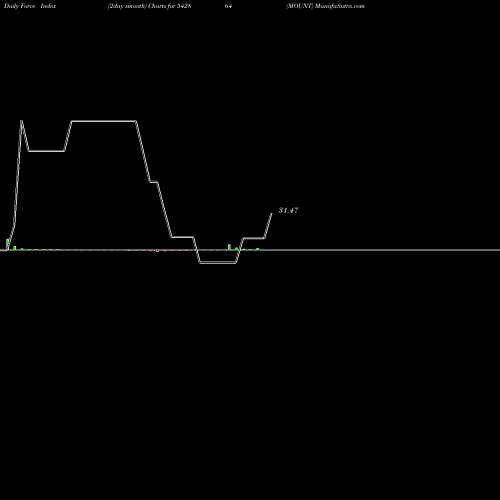Click the 'Daily Force' title text

[x=20, y=6]
